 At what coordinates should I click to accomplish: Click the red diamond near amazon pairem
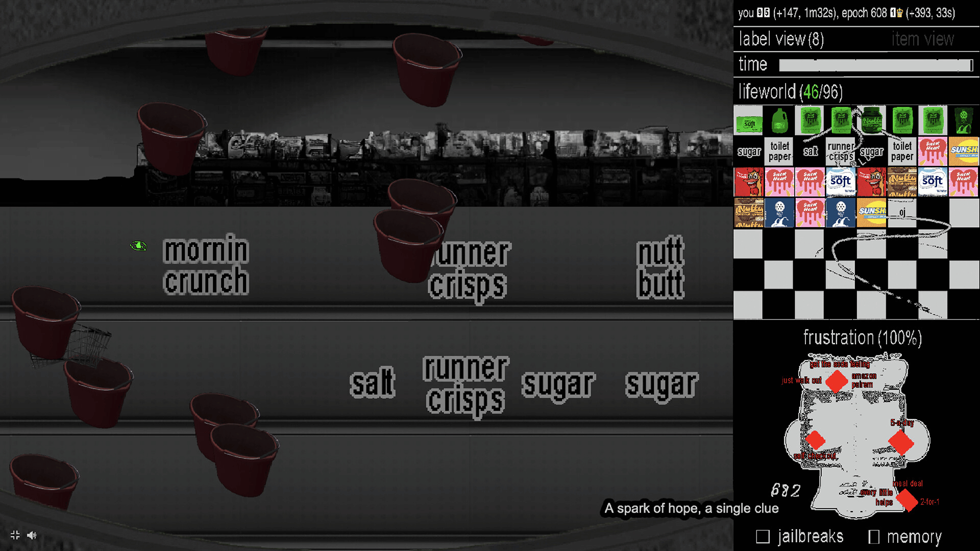click(x=837, y=381)
